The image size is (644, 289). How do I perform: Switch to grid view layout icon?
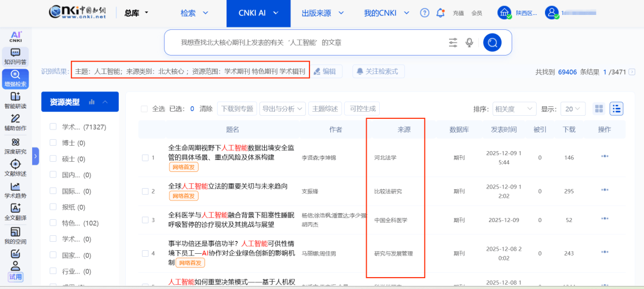(x=599, y=109)
